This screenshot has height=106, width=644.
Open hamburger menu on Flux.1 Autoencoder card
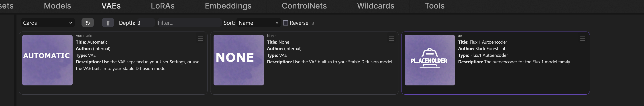[x=583, y=38]
